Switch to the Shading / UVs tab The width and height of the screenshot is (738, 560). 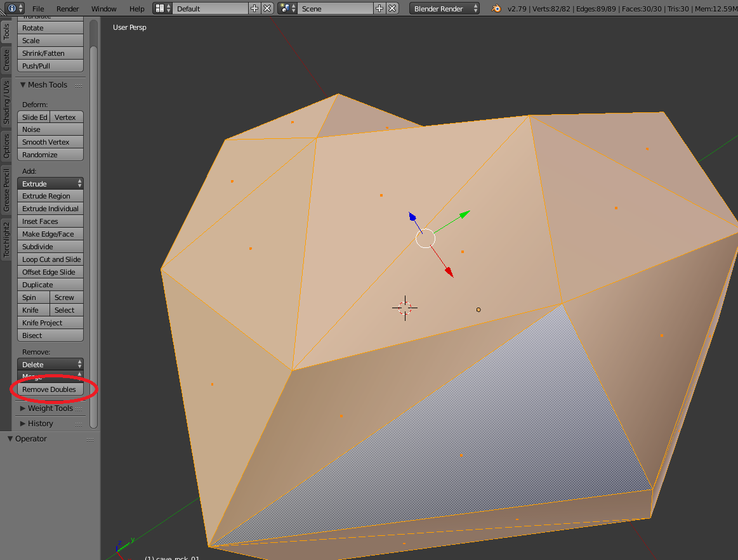click(6, 102)
